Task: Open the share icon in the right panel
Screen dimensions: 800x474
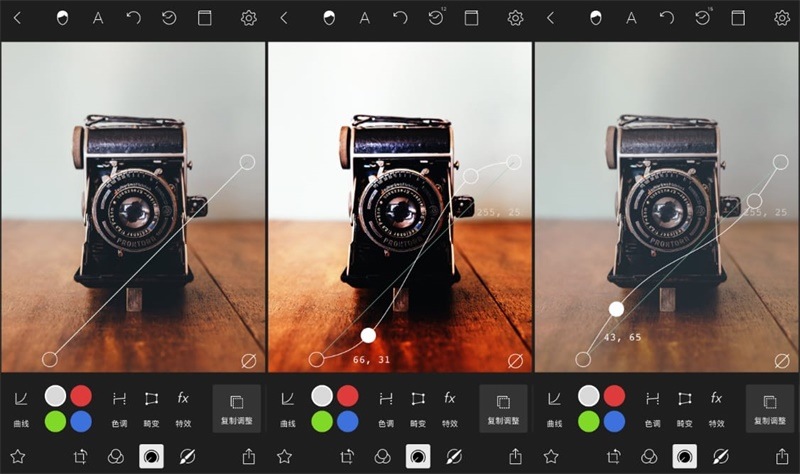Action: point(783,456)
